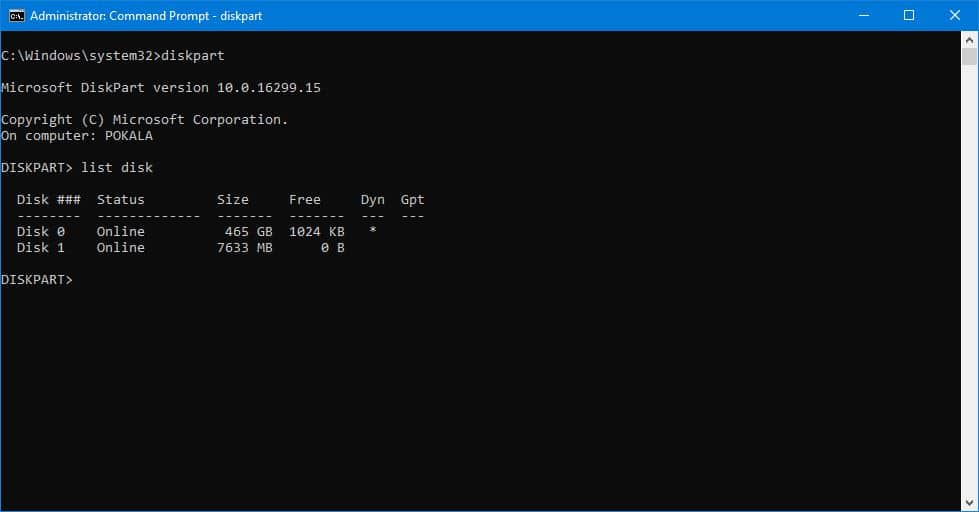
Task: Click the Free column header
Action: [304, 200]
